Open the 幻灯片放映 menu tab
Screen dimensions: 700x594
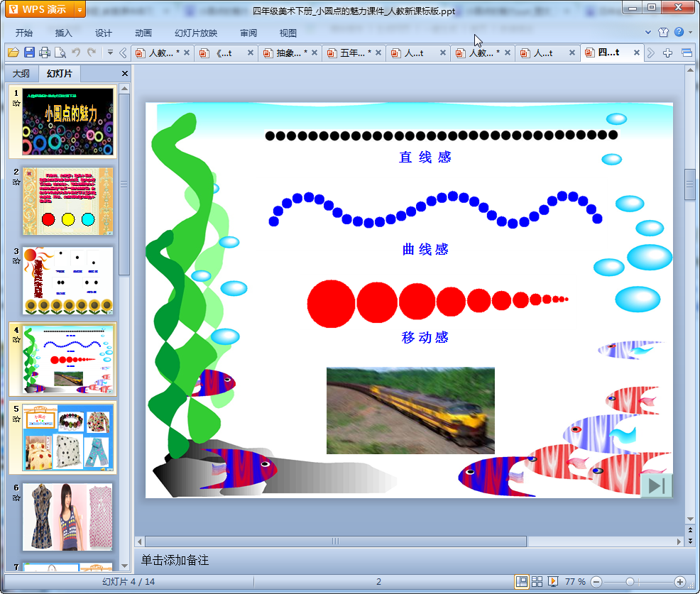196,33
